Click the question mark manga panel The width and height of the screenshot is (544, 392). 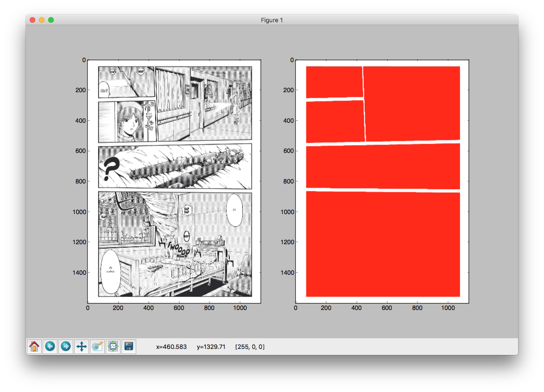[175, 166]
